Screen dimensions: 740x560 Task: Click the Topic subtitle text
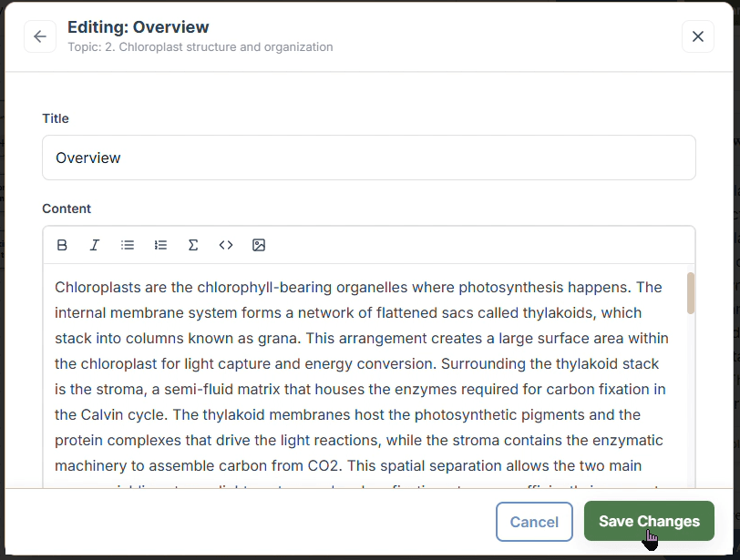[200, 47]
